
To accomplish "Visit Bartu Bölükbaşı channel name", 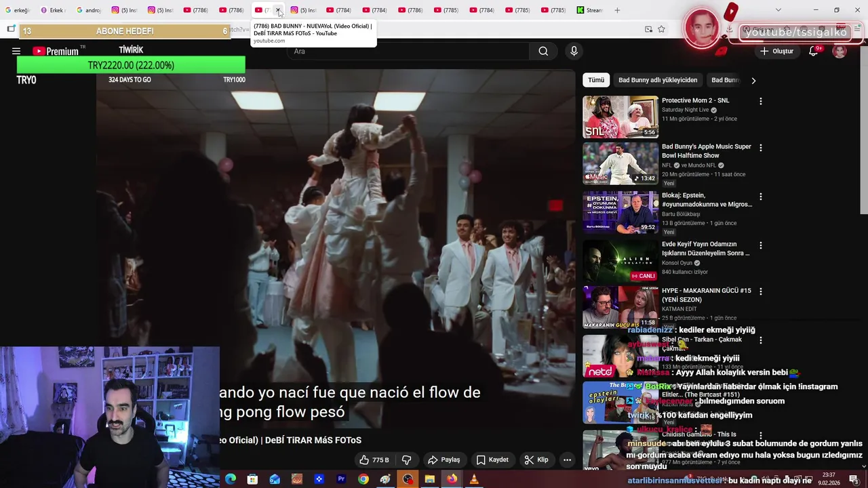I will (x=682, y=214).
